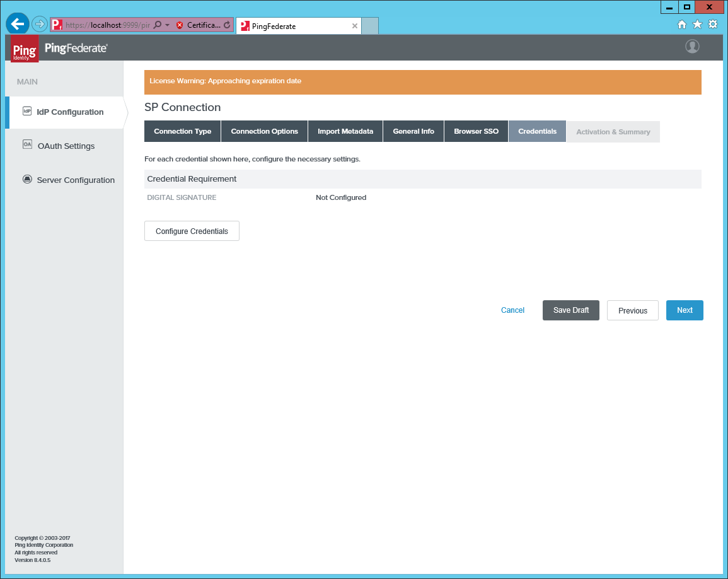Screen dimensions: 728x579
Task: Maximize the browser window
Action: click(686, 7)
